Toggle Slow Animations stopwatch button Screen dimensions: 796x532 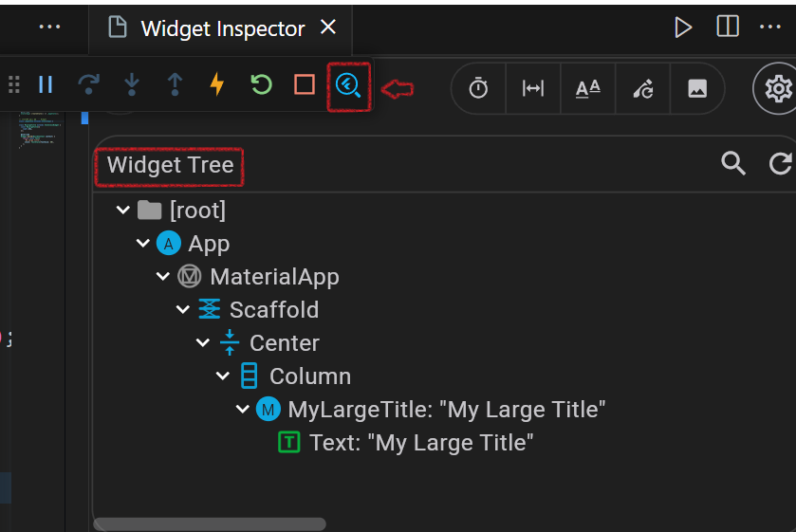pos(478,88)
